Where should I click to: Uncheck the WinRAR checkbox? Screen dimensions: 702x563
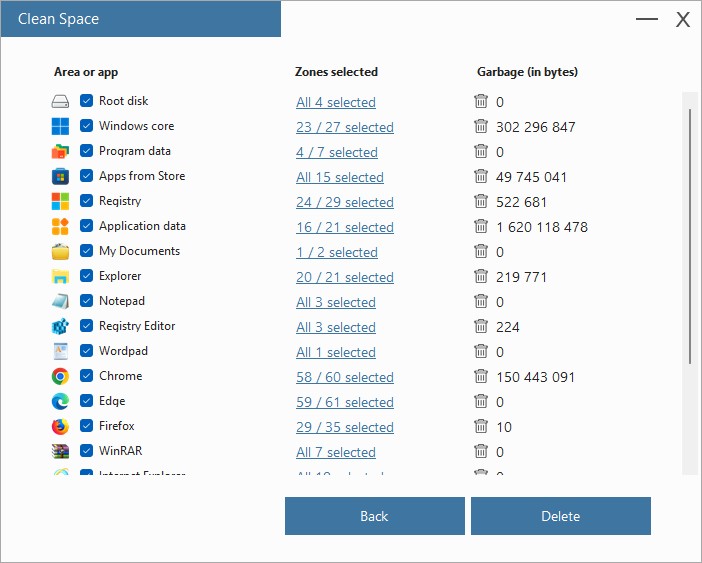[86, 451]
